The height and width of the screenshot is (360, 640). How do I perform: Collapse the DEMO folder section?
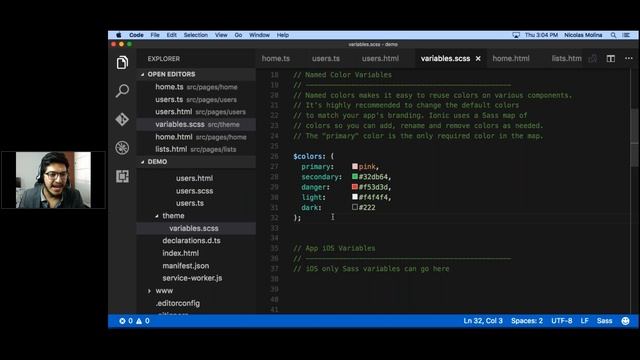pyautogui.click(x=142, y=162)
